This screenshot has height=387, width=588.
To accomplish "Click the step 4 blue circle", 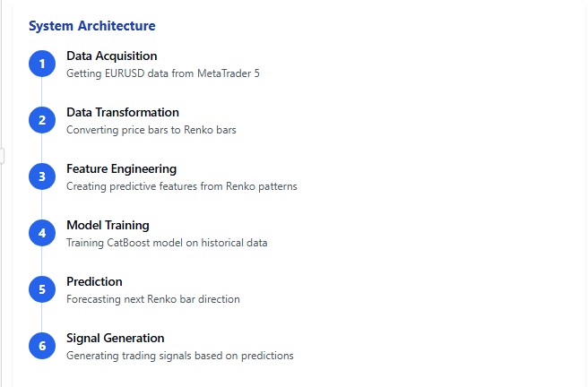I will coord(42,233).
